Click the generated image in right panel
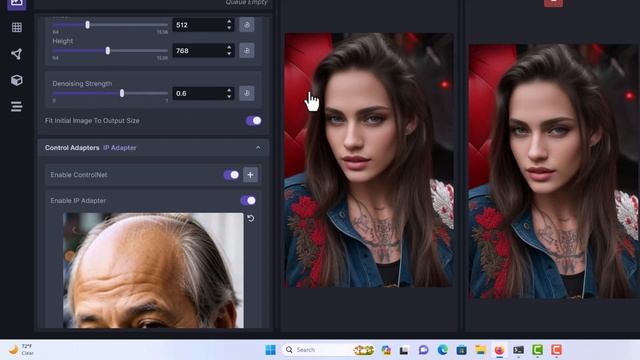640x360 pixels. point(554,171)
